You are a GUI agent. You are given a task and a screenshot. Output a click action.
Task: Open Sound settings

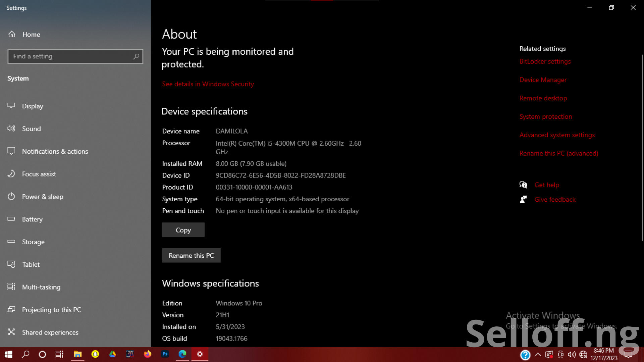pyautogui.click(x=31, y=128)
